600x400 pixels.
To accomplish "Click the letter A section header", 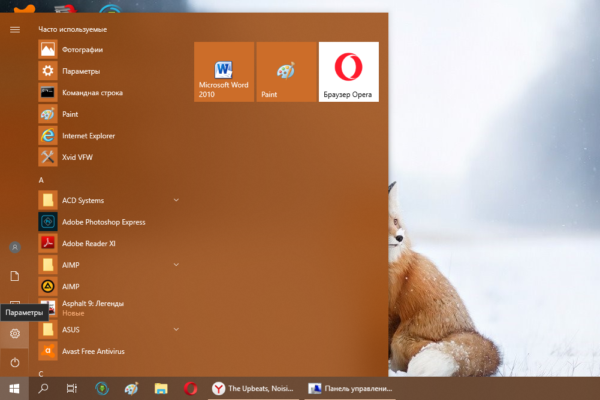I will (x=41, y=179).
